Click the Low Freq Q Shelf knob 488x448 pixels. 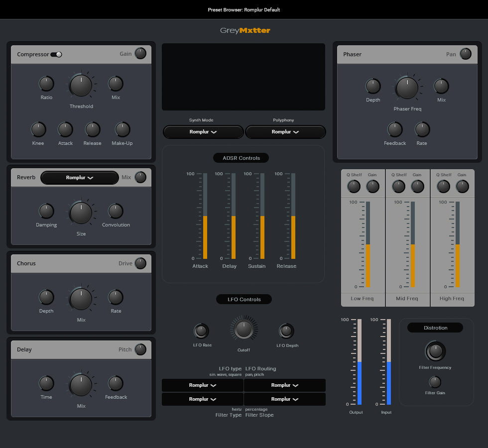354,186
